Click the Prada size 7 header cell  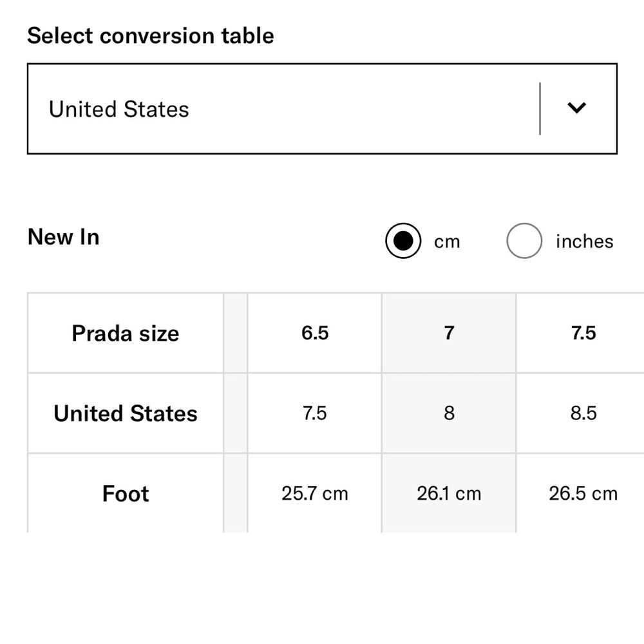(x=449, y=333)
